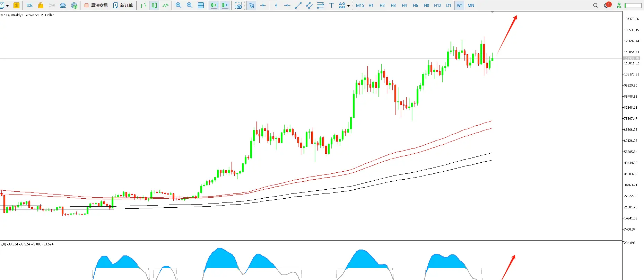Click the 204.896 indicator scale value
This screenshot has height=280, width=644.
tap(629, 243)
